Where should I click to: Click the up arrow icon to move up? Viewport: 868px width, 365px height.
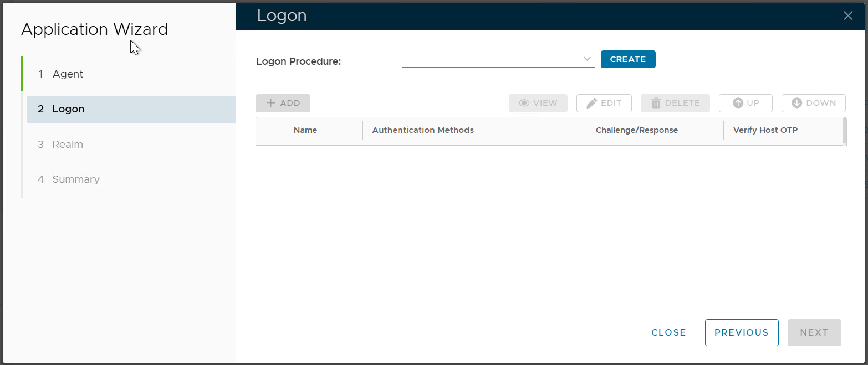click(x=738, y=103)
